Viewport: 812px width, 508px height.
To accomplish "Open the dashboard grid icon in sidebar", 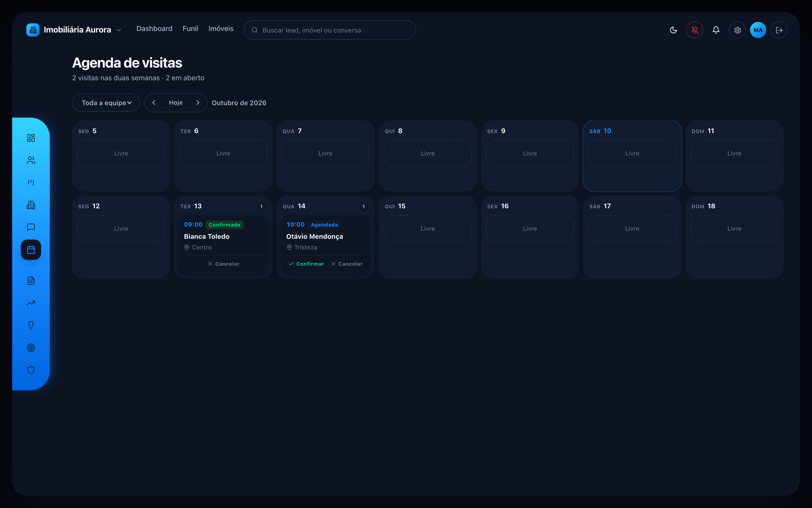I will click(31, 138).
